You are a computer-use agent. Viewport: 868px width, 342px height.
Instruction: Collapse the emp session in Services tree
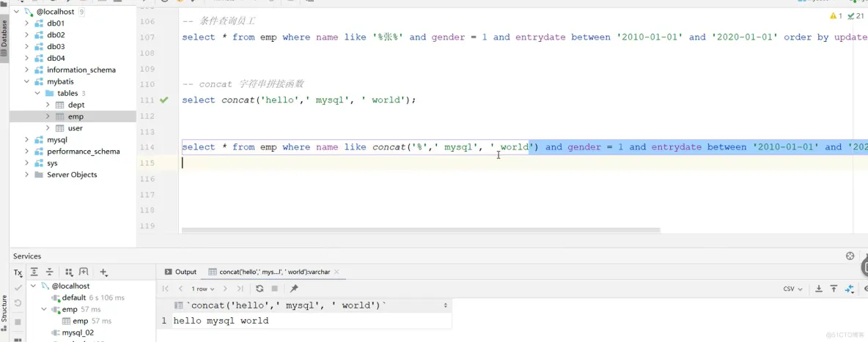(x=45, y=309)
